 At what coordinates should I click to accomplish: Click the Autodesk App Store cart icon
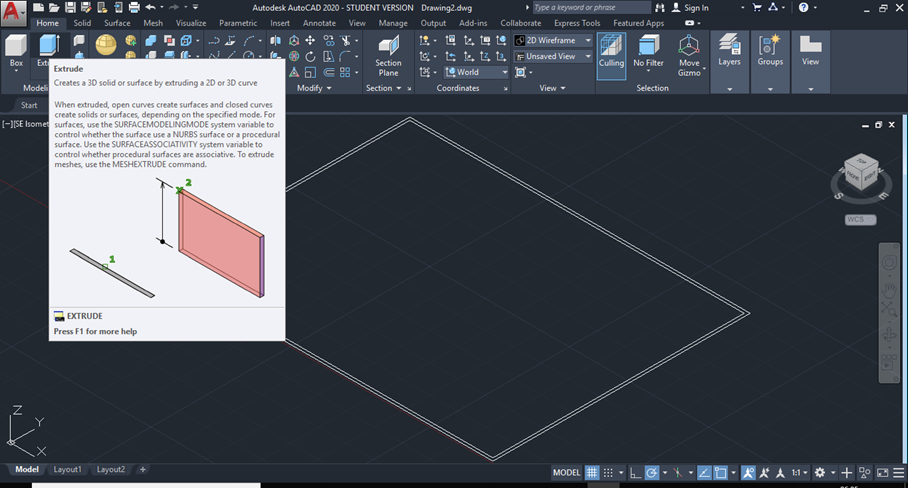(x=757, y=8)
